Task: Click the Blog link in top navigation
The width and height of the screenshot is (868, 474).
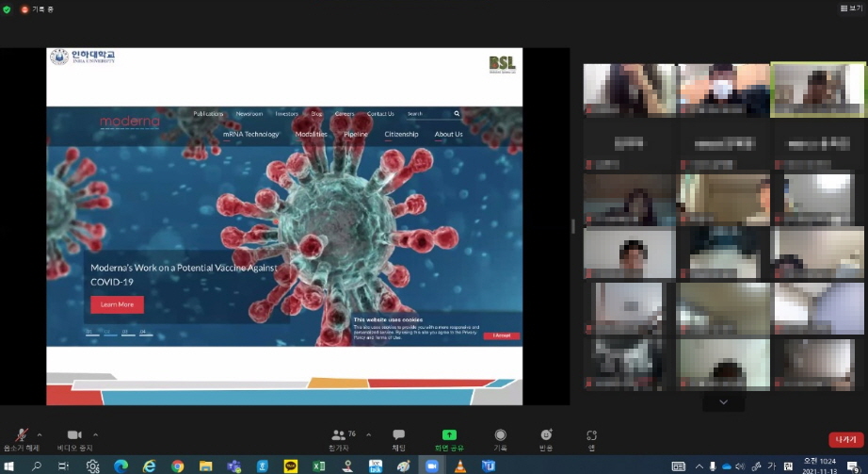Action: coord(316,114)
